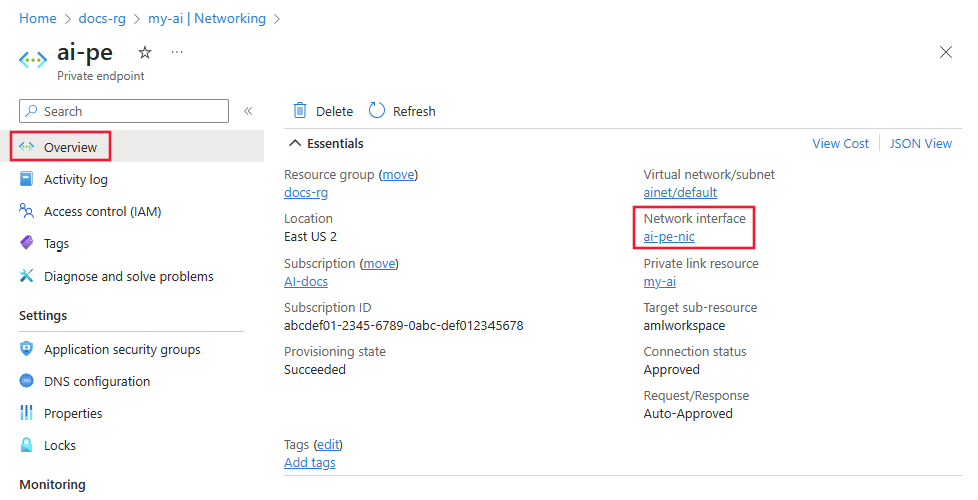Open DNS configuration
This screenshot has width=978, height=500.
97,382
